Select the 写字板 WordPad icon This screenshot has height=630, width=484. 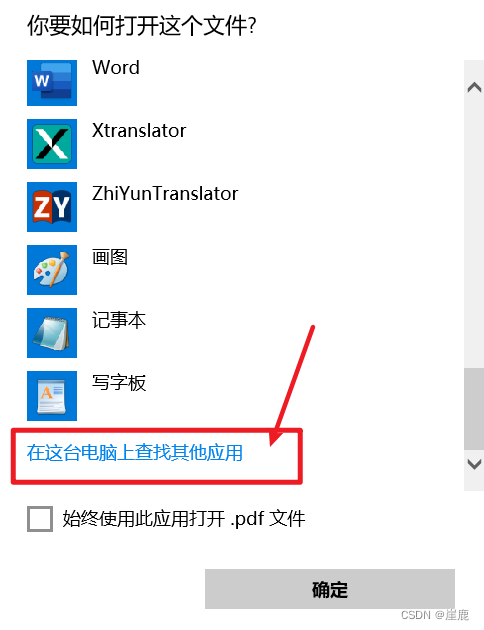pyautogui.click(x=52, y=396)
